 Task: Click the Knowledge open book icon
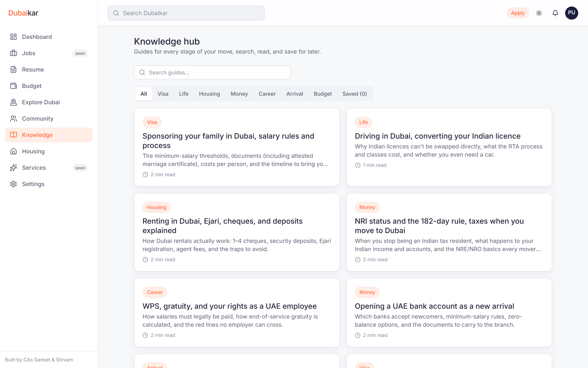point(13,135)
